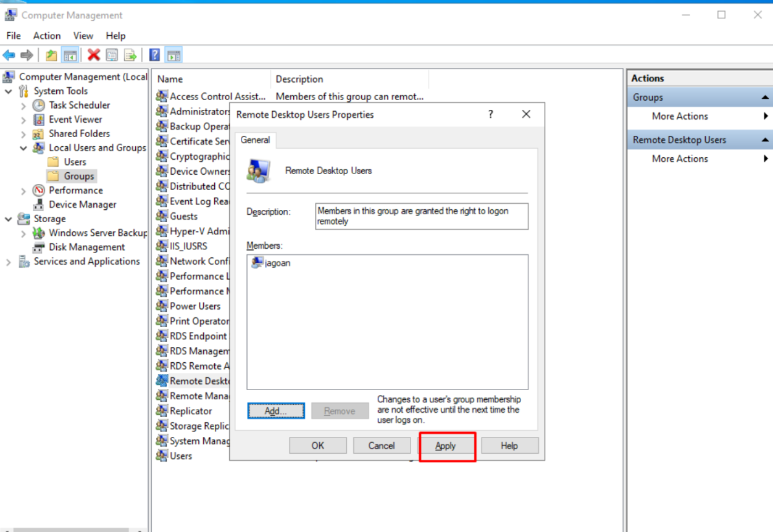The image size is (773, 532).
Task: Click the jagoan user icon in Members
Action: pyautogui.click(x=257, y=263)
